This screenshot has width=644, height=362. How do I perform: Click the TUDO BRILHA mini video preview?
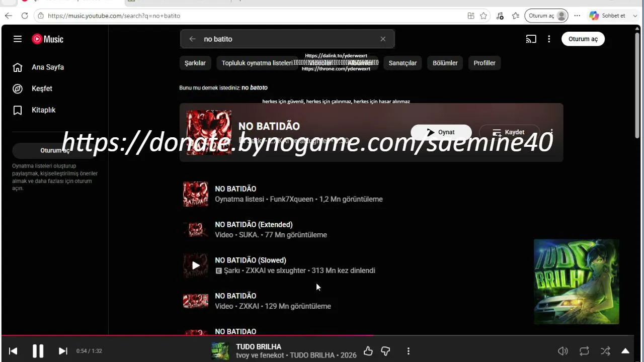(577, 282)
